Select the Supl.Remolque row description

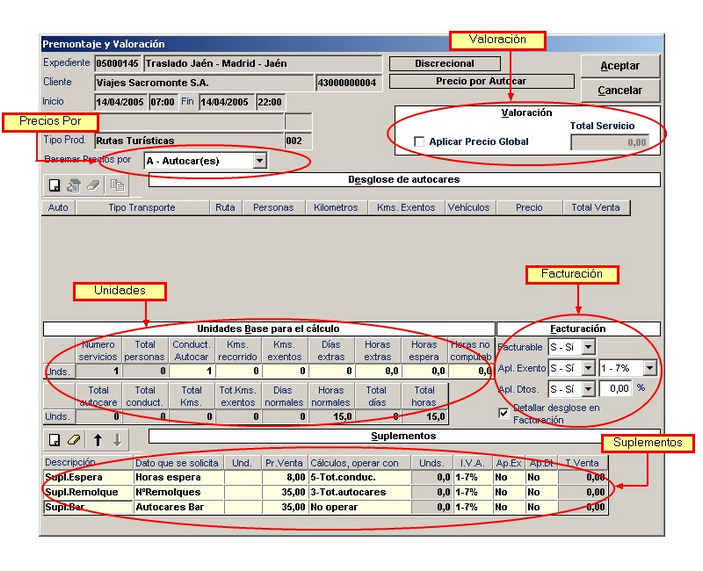tap(88, 492)
